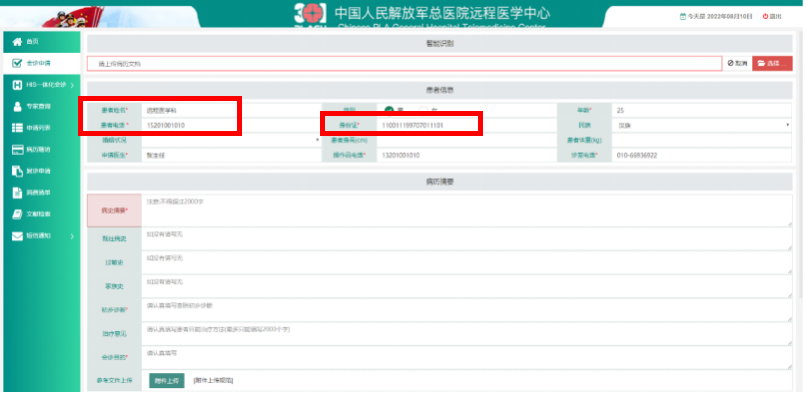Image resolution: width=806 pixels, height=394 pixels.
Task: Click the red 选择 file browse button
Action: (772, 63)
